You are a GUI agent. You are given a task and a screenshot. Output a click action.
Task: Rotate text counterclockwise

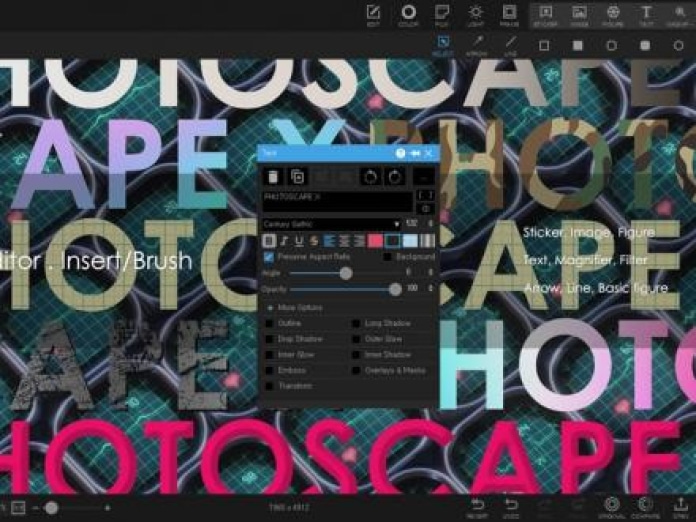(370, 177)
